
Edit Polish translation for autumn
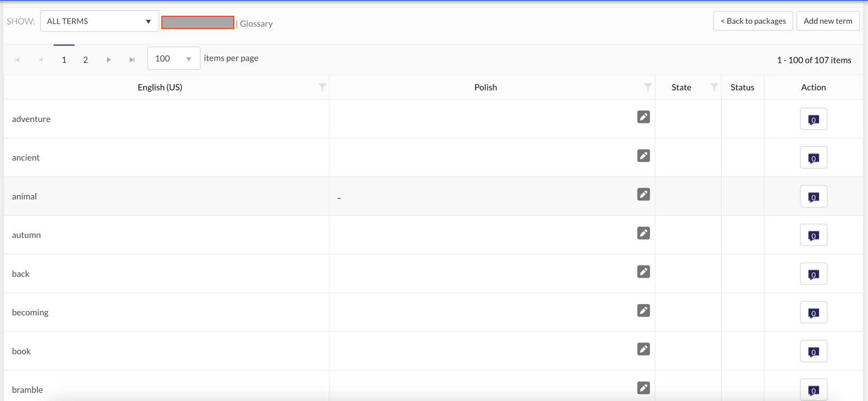pyautogui.click(x=643, y=233)
